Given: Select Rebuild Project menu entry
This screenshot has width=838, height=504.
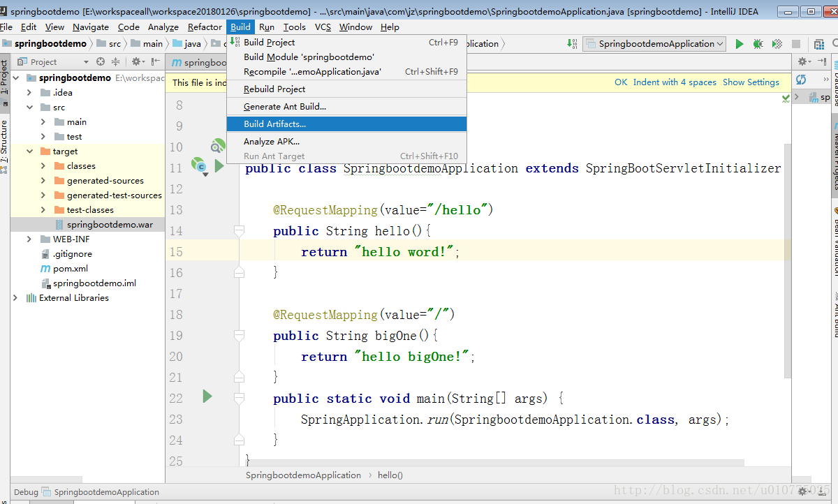Looking at the screenshot, I should pyautogui.click(x=346, y=89).
